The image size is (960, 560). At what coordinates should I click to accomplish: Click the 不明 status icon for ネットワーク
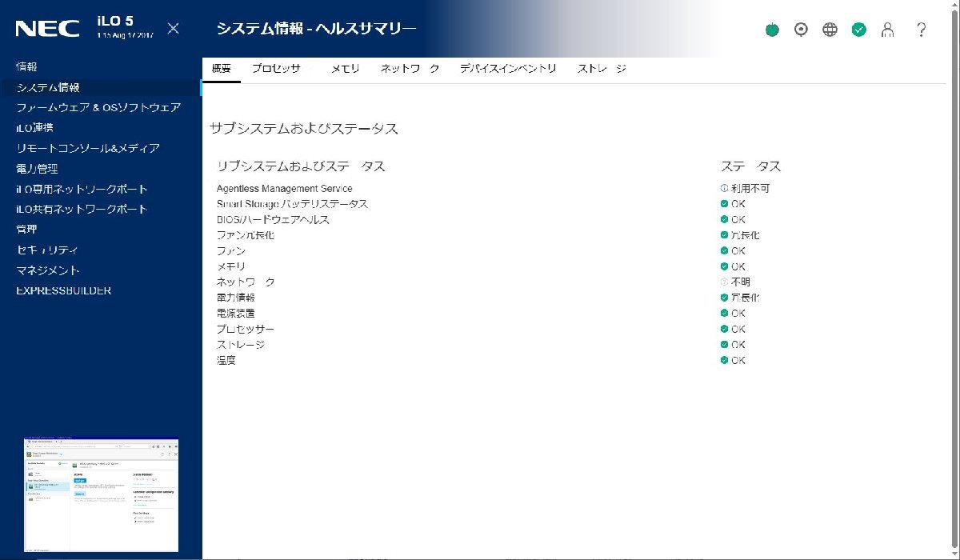(x=724, y=282)
